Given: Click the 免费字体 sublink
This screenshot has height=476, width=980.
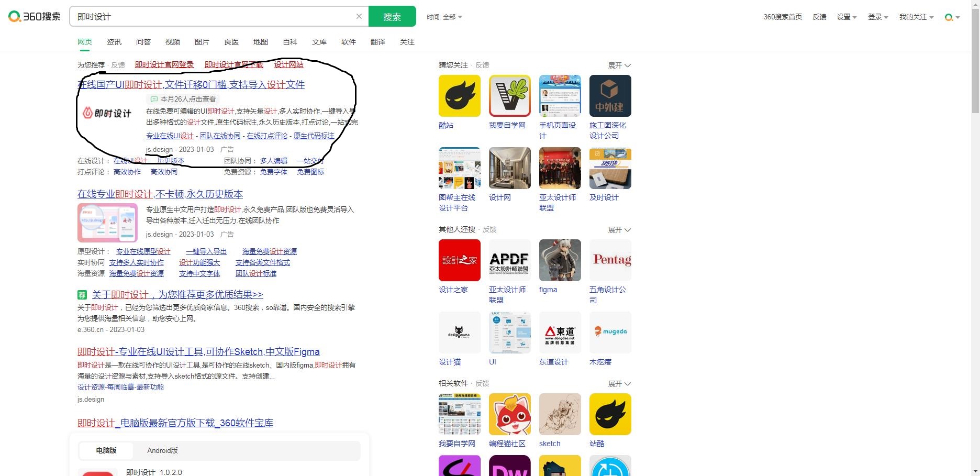Looking at the screenshot, I should [274, 172].
